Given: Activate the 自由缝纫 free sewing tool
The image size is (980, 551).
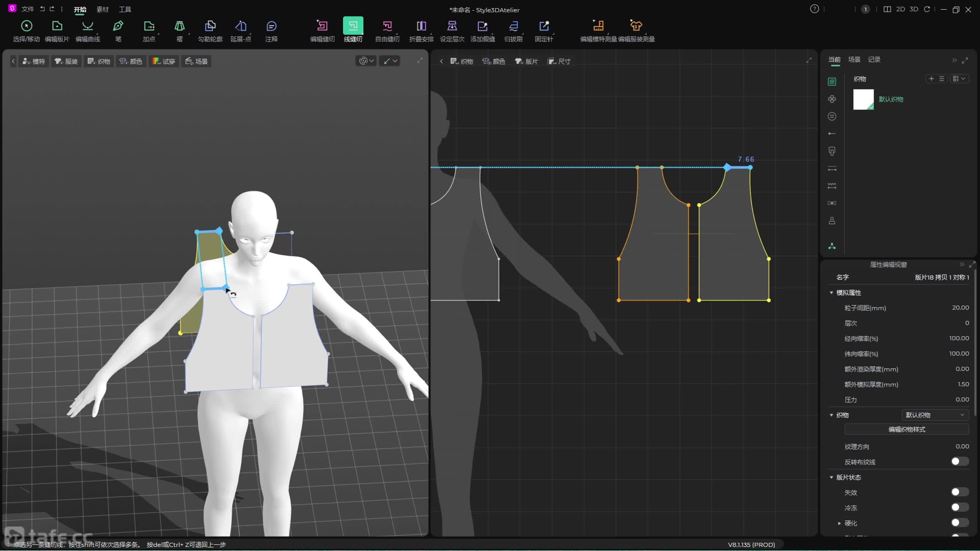Looking at the screenshot, I should (387, 26).
